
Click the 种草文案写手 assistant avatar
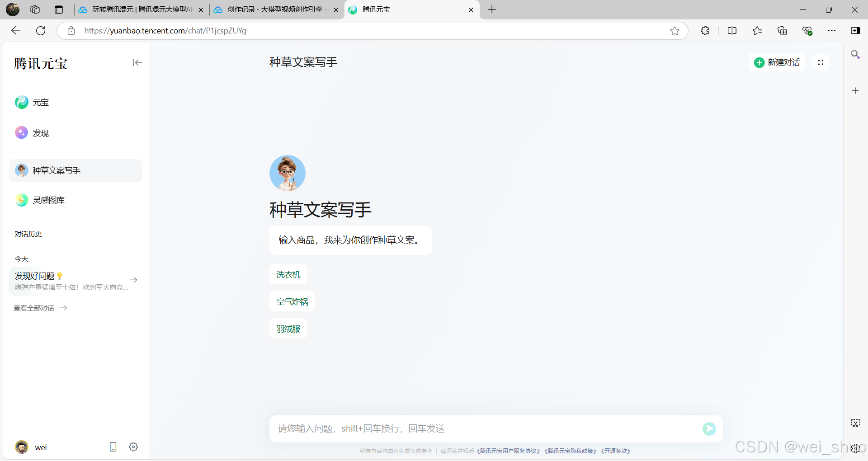point(288,173)
